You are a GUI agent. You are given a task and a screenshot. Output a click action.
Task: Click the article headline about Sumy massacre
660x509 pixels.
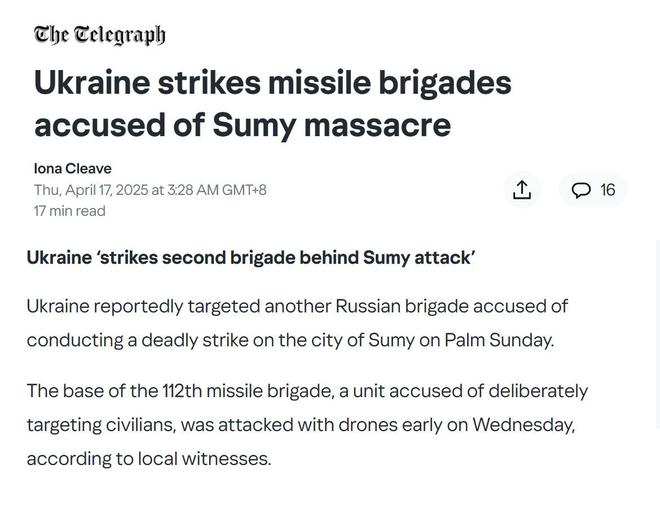(273, 104)
